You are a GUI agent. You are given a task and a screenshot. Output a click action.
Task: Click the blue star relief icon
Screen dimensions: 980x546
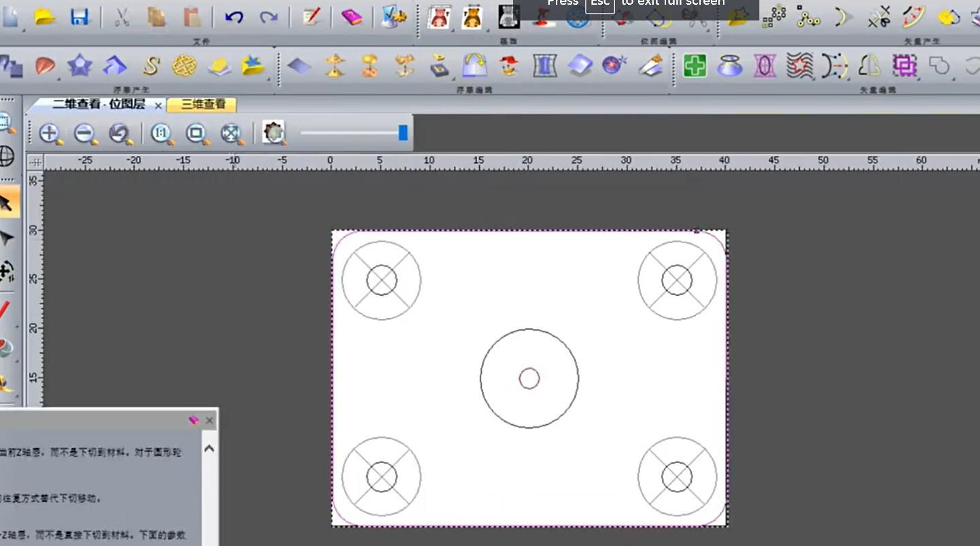80,66
